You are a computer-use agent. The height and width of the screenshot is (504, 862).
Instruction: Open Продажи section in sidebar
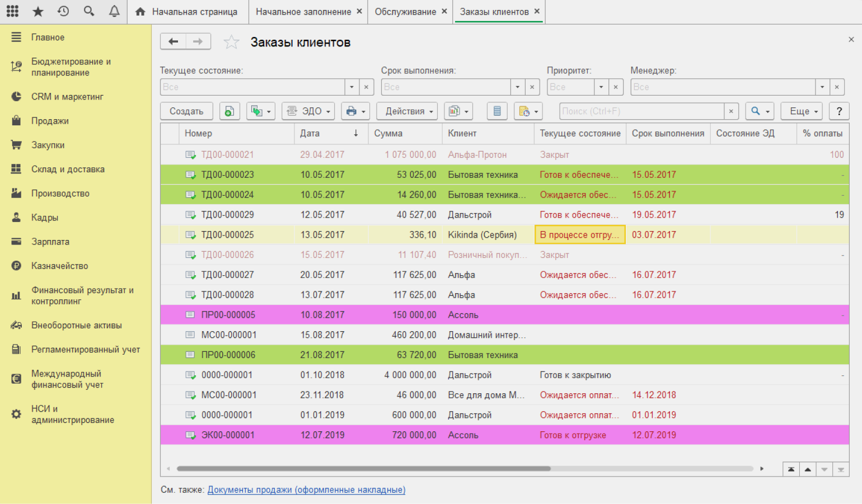(50, 121)
